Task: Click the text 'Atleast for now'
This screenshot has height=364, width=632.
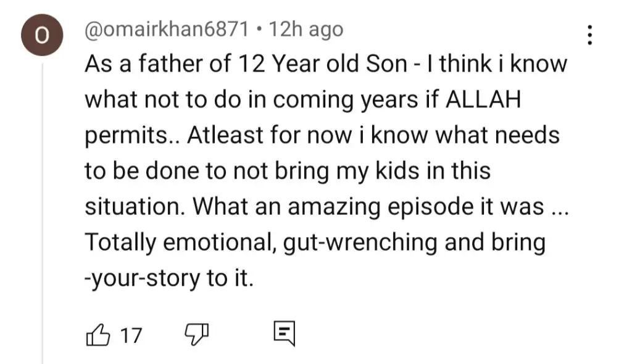Action: [x=269, y=134]
